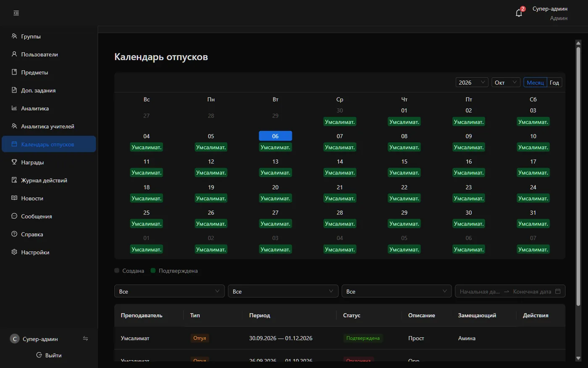
Task: Click the Отгул tag in Умсалимат row
Action: (x=199, y=338)
